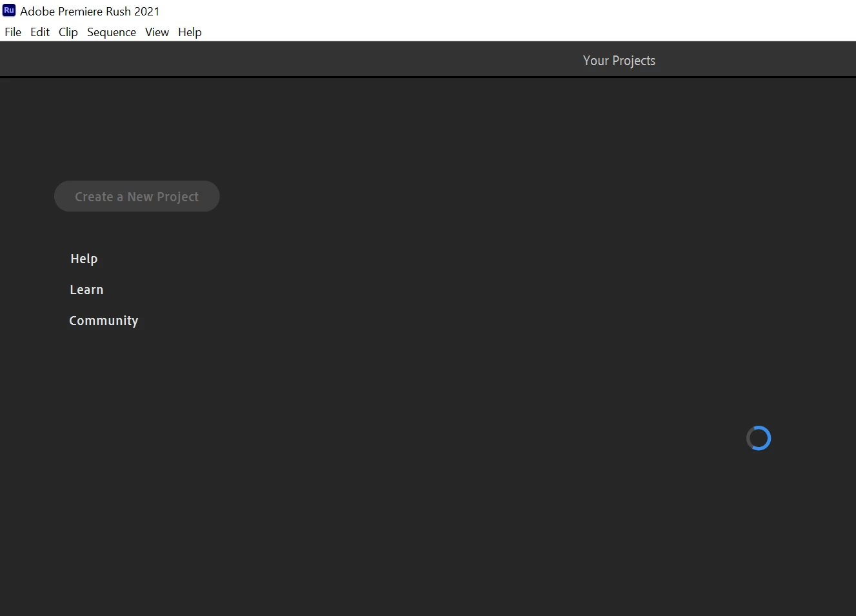Open the View menu
The width and height of the screenshot is (856, 616).
pos(157,32)
